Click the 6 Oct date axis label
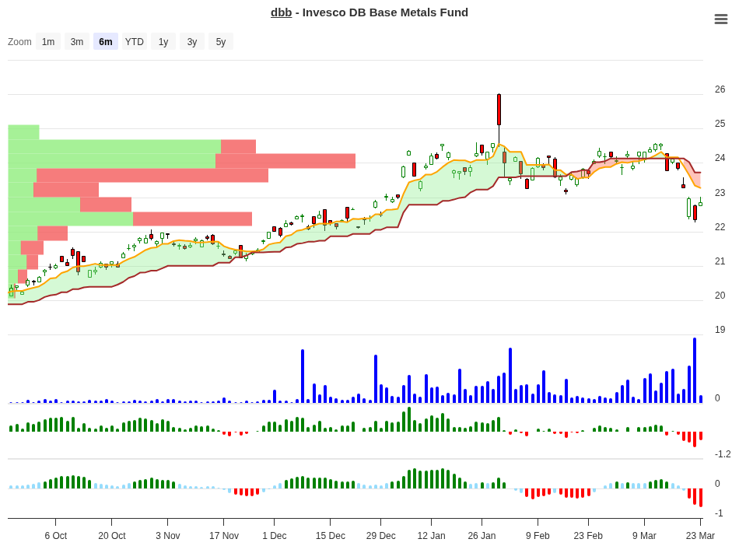The image size is (739, 560). point(55,535)
